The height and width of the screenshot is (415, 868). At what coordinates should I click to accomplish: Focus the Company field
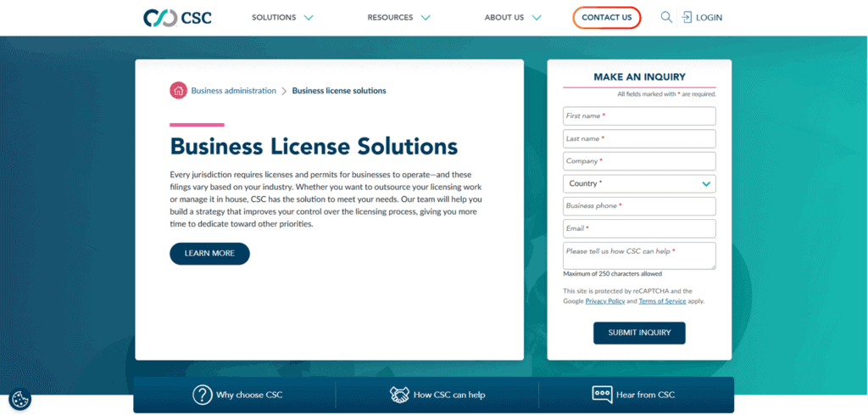pyautogui.click(x=639, y=161)
